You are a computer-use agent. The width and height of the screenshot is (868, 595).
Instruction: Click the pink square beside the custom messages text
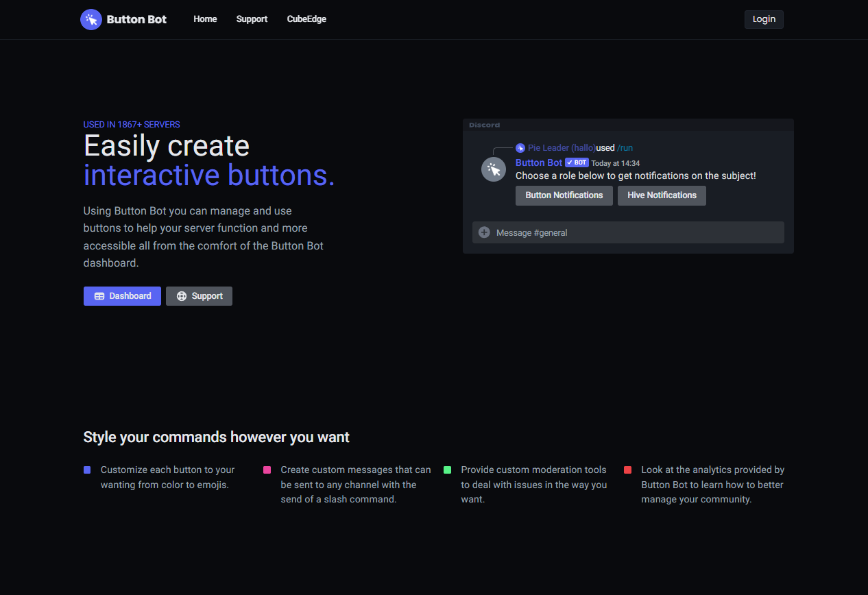[x=267, y=470]
